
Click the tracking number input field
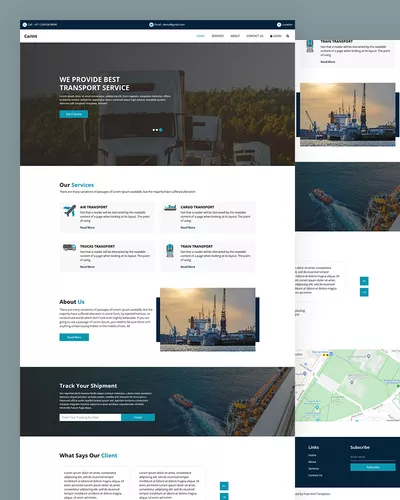(90, 417)
